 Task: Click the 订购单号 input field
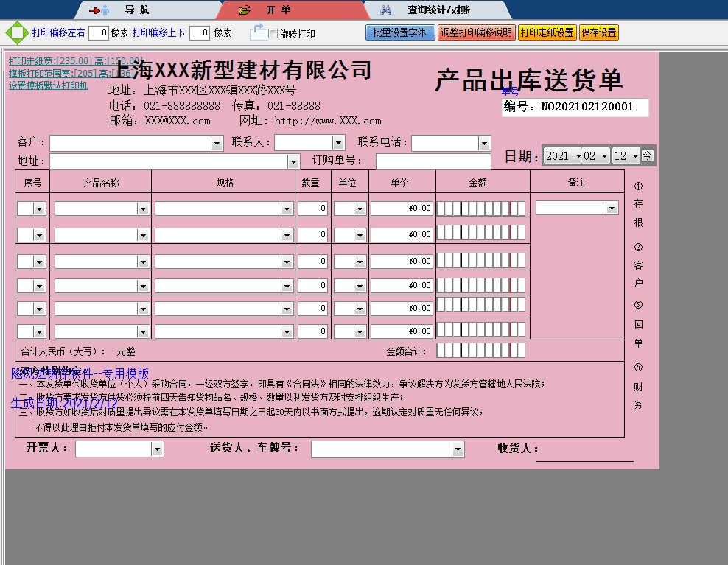click(x=433, y=161)
